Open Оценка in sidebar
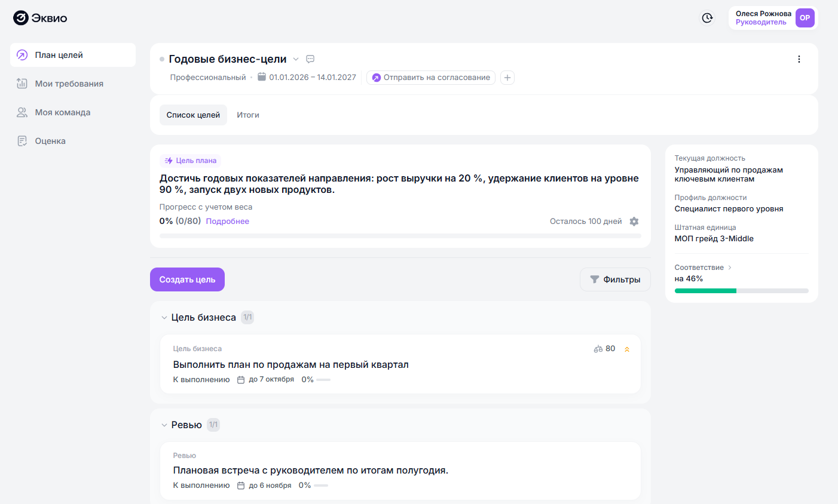 [x=73, y=141]
